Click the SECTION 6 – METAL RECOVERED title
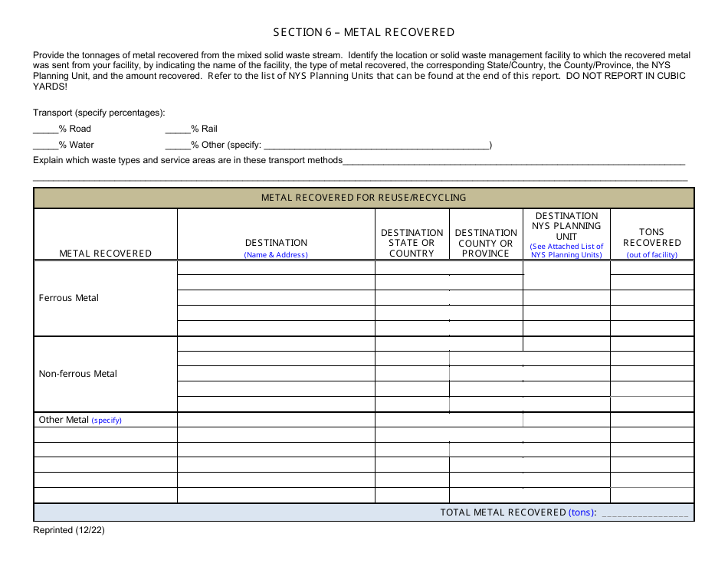Image resolution: width=728 pixels, height=563 pixels. pyautogui.click(x=363, y=32)
